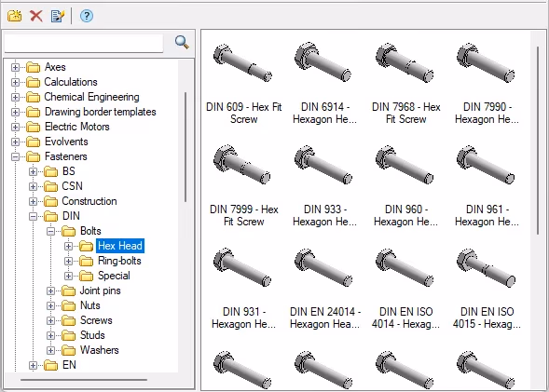Click the magnifying glass search icon
The height and width of the screenshot is (392, 549).
[182, 42]
